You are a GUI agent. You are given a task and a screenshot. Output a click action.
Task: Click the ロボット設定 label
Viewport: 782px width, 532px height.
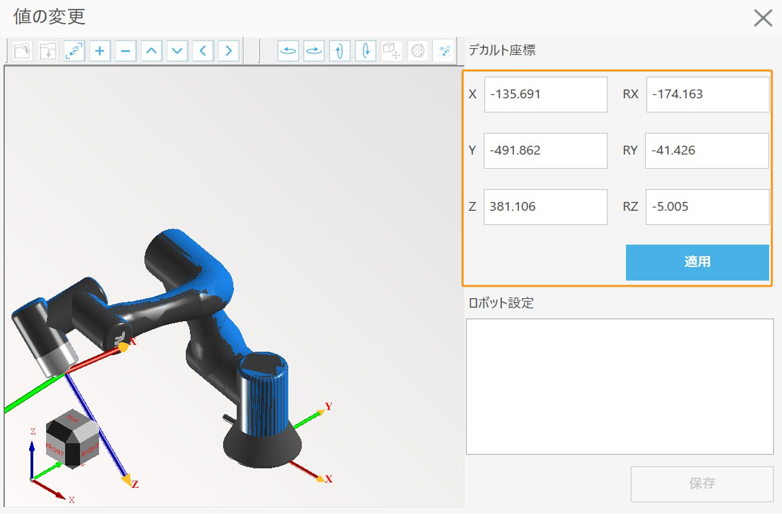tap(501, 303)
